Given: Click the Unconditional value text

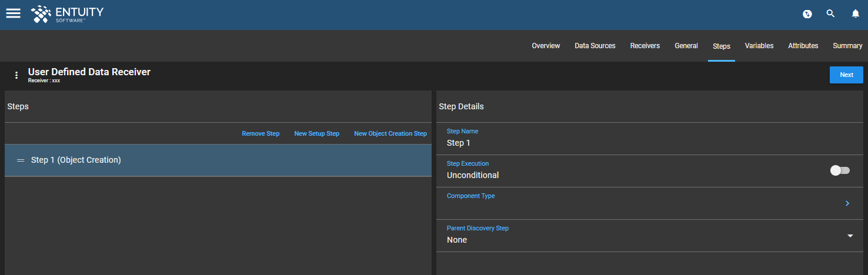Looking at the screenshot, I should click(x=473, y=175).
